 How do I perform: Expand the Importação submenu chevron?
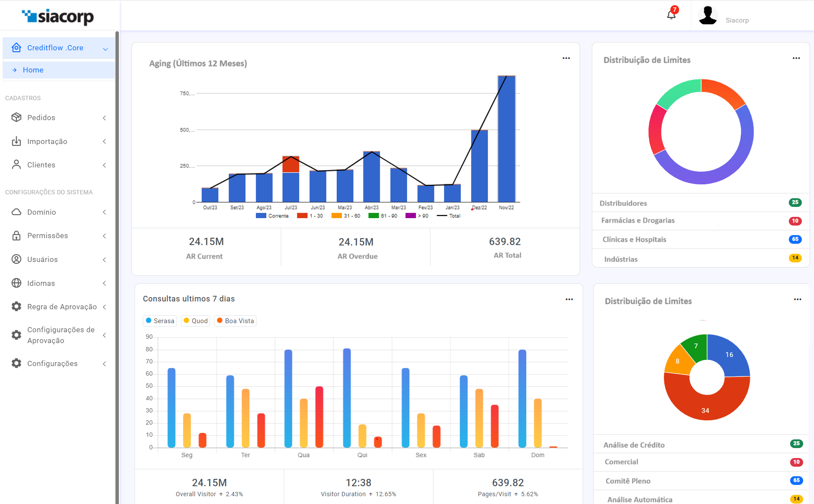tap(104, 141)
